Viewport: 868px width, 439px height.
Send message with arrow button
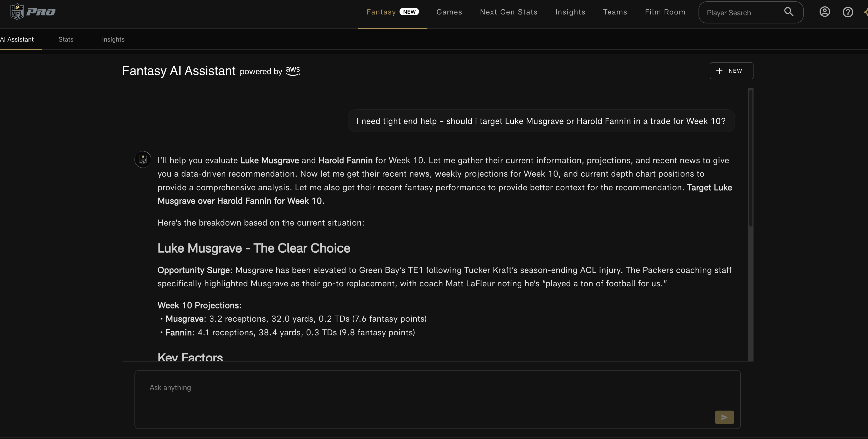pyautogui.click(x=725, y=417)
